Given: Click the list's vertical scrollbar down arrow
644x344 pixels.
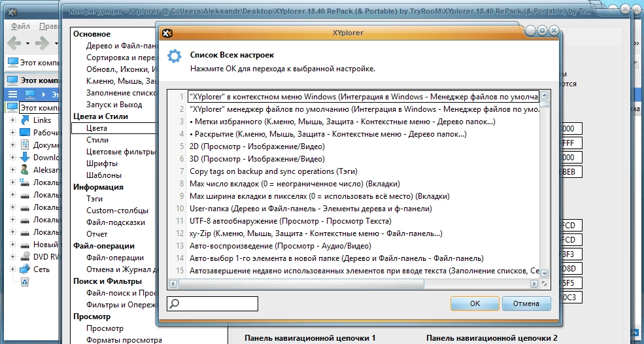Looking at the screenshot, I should click(x=545, y=273).
